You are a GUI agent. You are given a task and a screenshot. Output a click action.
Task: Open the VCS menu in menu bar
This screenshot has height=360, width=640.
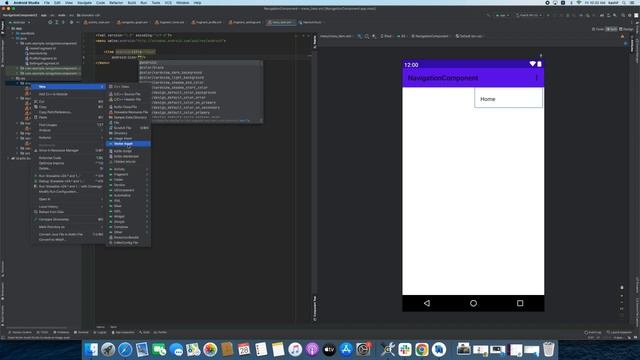click(x=168, y=3)
